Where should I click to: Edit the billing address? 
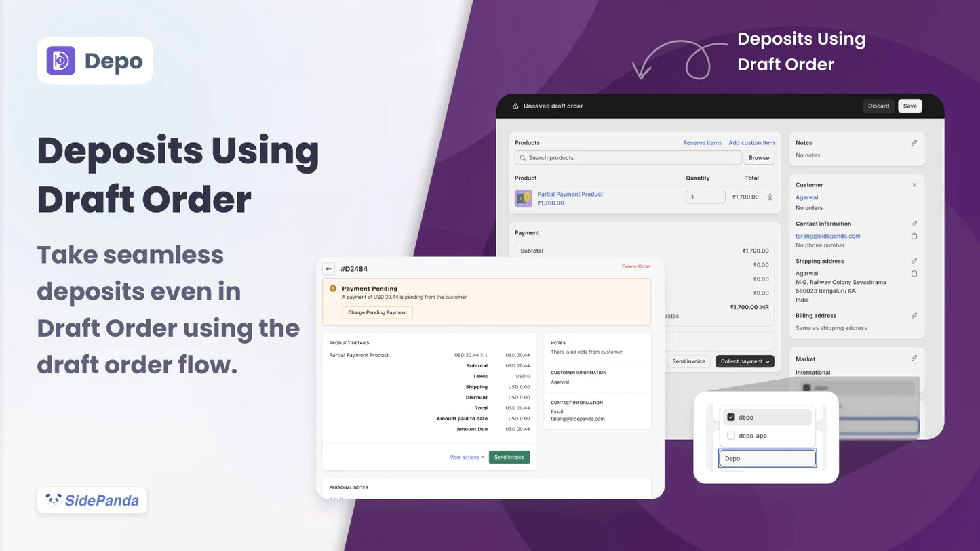pyautogui.click(x=914, y=315)
